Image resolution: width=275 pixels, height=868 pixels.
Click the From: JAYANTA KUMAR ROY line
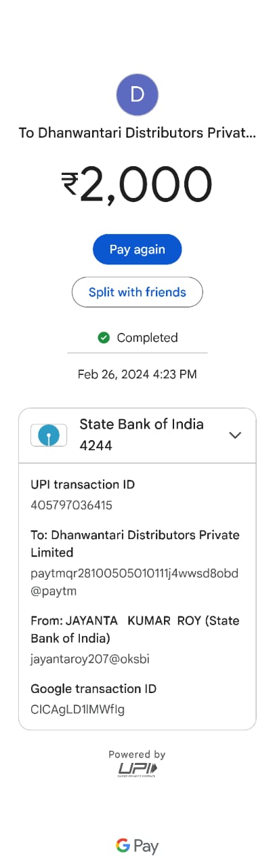click(x=135, y=629)
